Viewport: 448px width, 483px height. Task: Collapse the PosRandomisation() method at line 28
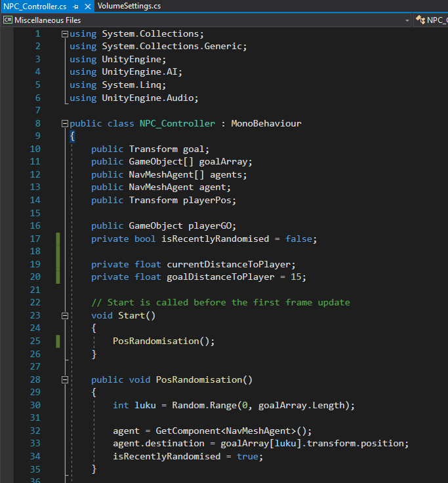click(x=65, y=380)
